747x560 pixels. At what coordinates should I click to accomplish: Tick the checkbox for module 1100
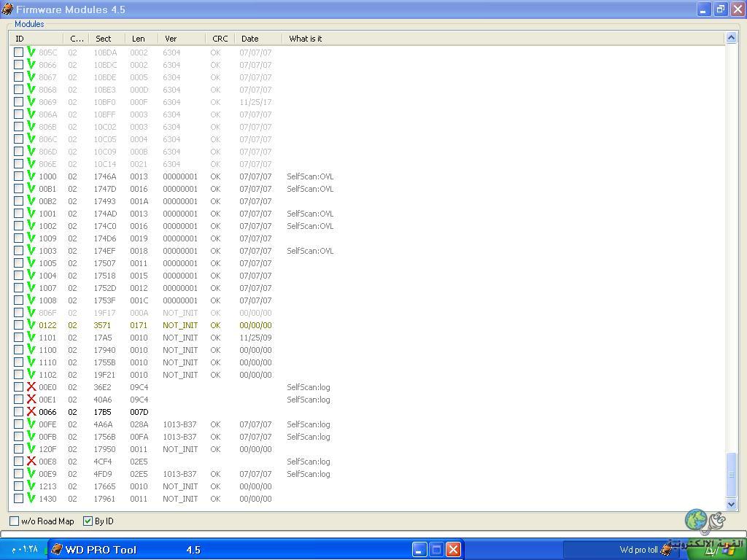[18, 349]
